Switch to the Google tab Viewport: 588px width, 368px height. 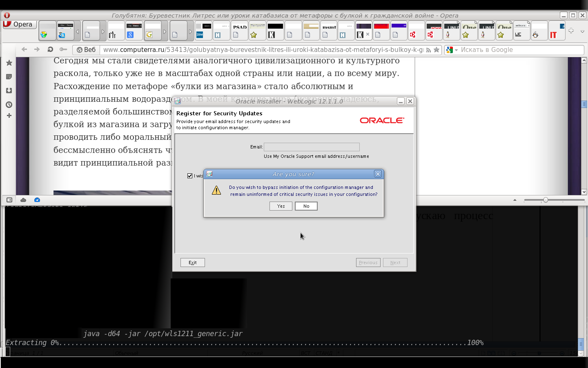134,31
